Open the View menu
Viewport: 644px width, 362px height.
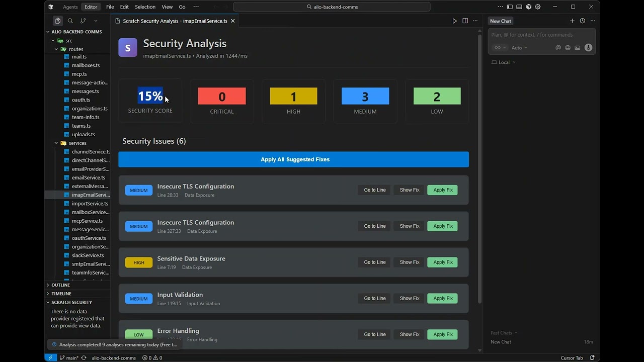167,7
